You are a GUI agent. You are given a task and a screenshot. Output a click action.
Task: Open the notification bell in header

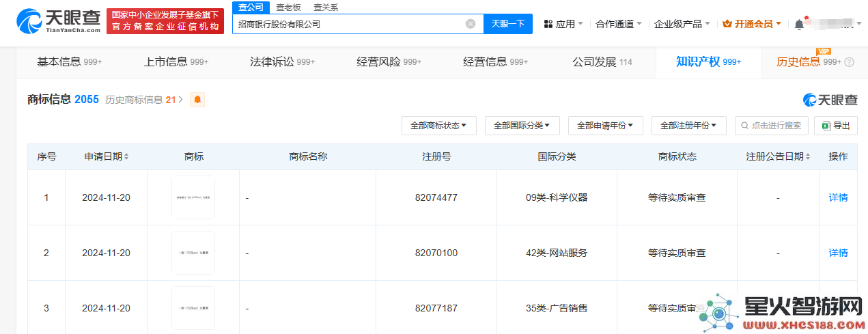(x=799, y=24)
